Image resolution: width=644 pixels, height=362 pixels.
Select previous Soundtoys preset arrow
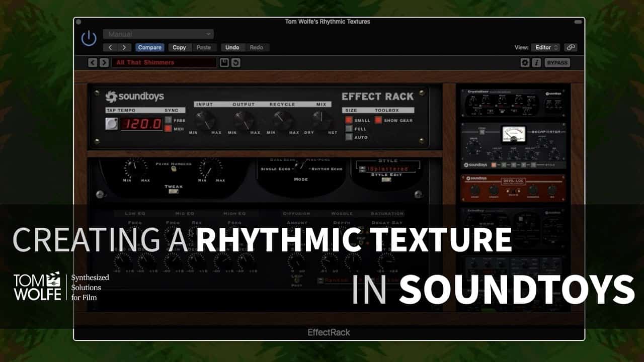tap(93, 63)
